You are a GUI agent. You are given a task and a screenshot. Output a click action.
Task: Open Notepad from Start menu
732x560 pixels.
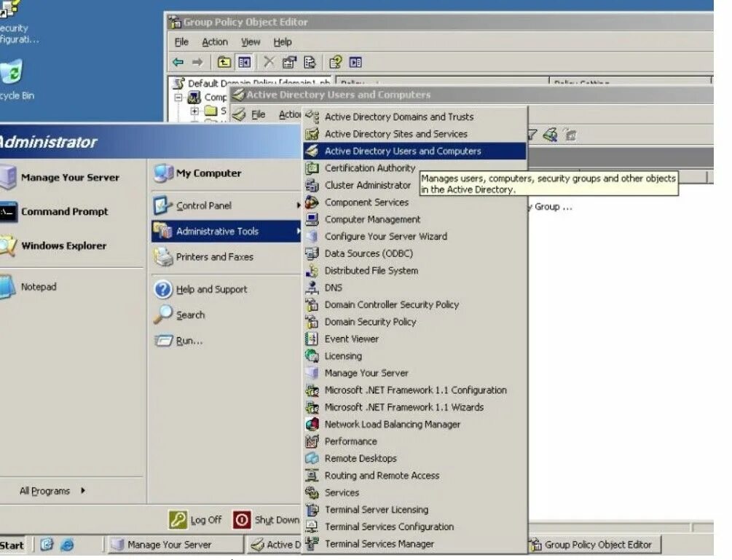tap(70, 286)
